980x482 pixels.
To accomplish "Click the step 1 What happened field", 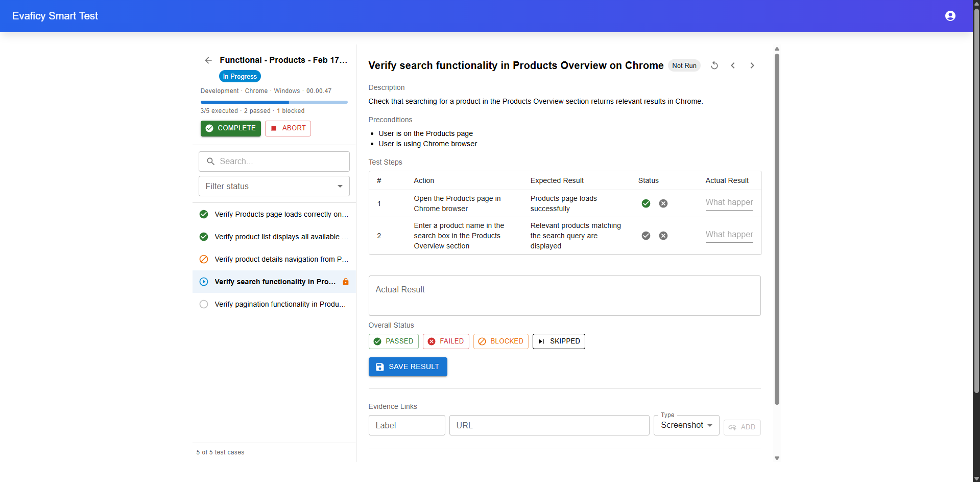I will 729,202.
